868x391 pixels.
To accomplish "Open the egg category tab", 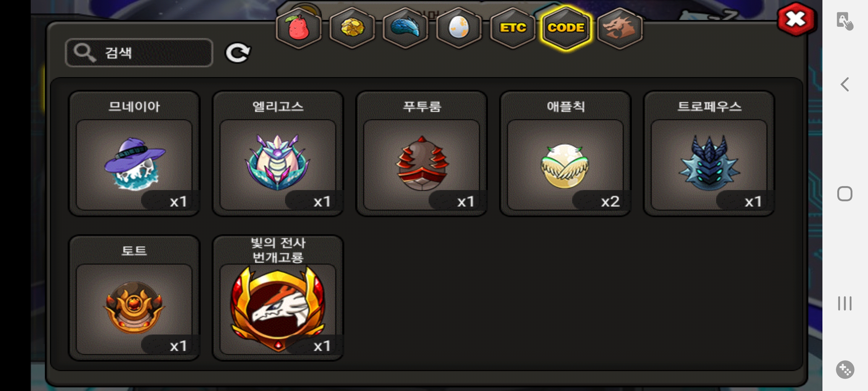I will point(459,28).
